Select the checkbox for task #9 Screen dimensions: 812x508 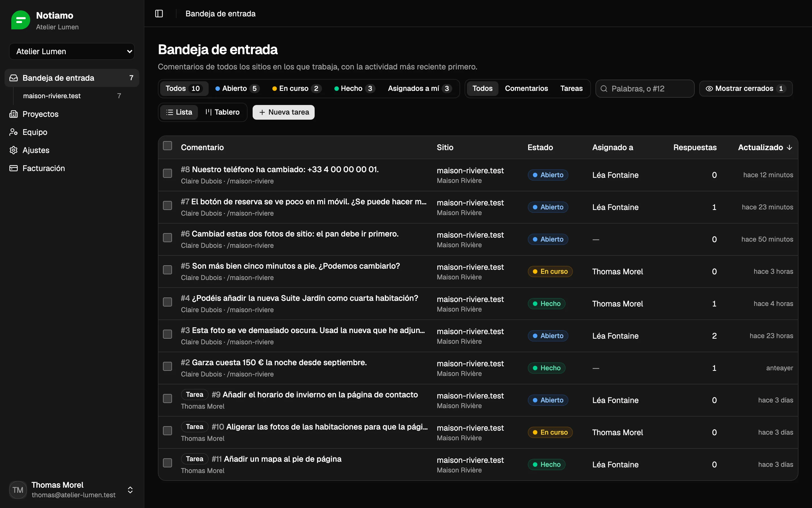coord(167,399)
